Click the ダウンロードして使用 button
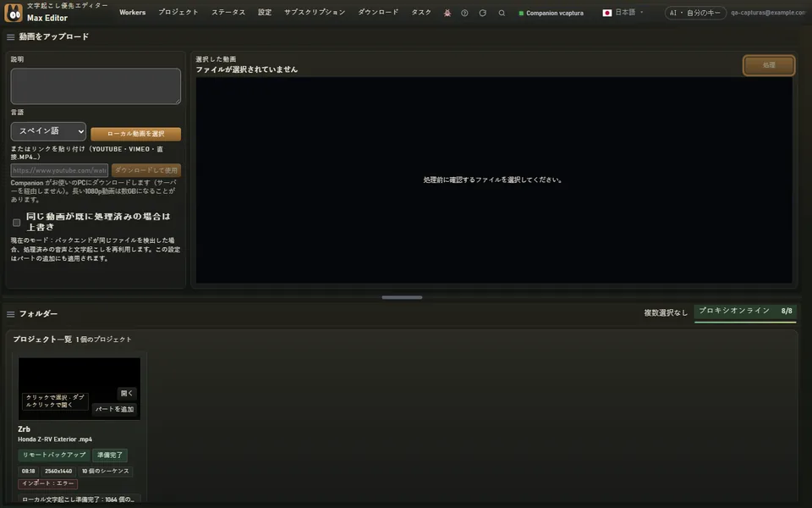 146,170
